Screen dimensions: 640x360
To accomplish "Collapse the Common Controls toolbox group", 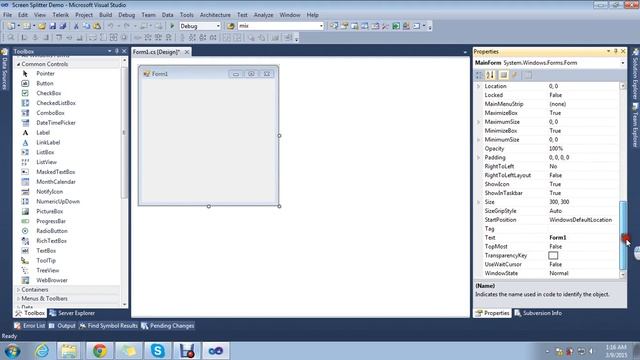I will coord(18,64).
